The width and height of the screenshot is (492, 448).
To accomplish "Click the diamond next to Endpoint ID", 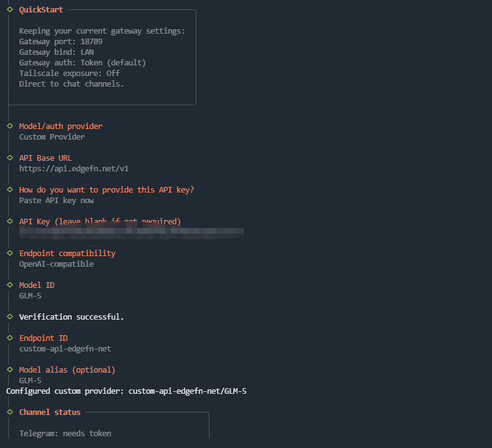I will [10, 338].
